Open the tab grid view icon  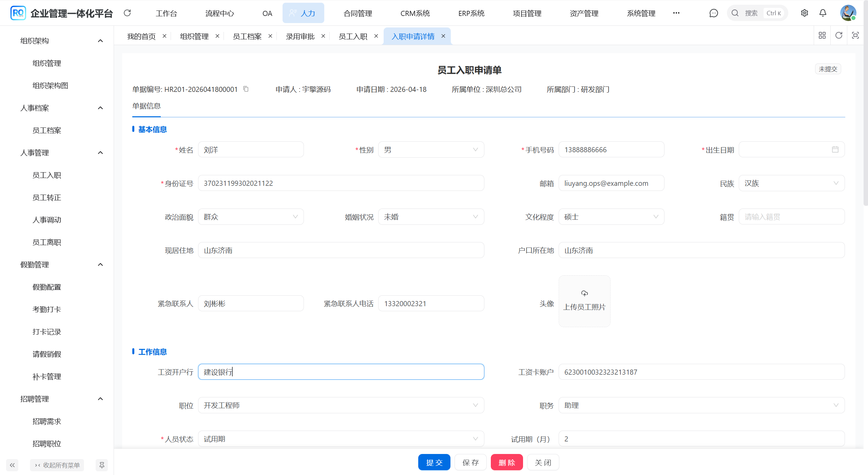pyautogui.click(x=822, y=35)
